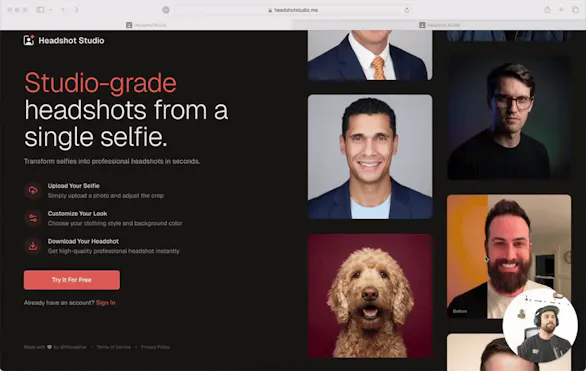
Task: Click the Try It For Free button
Action: (72, 280)
